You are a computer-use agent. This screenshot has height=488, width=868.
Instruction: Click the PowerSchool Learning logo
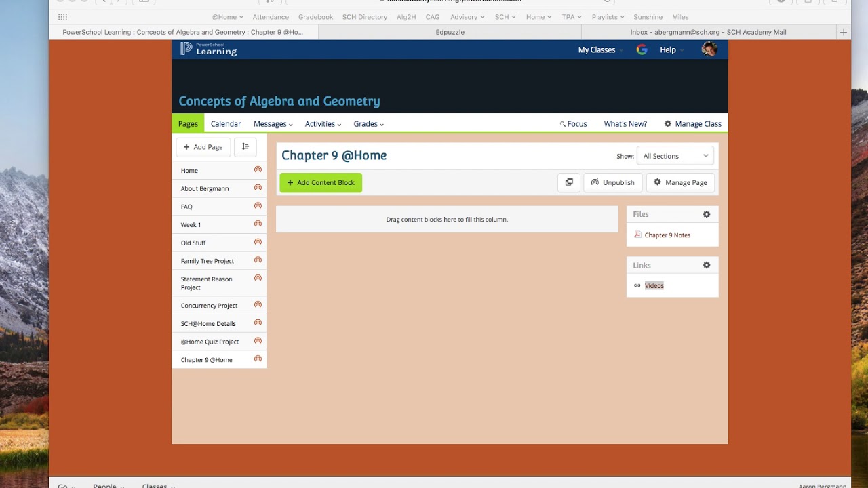(x=209, y=49)
